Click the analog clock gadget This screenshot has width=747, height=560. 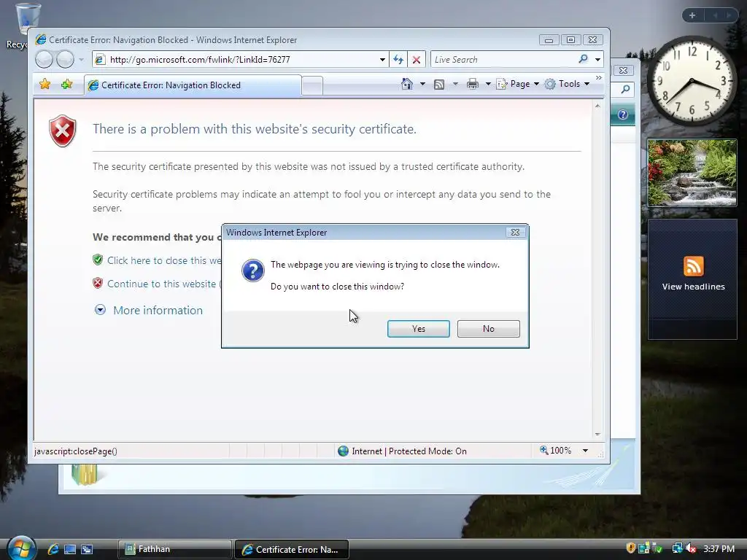tap(692, 81)
